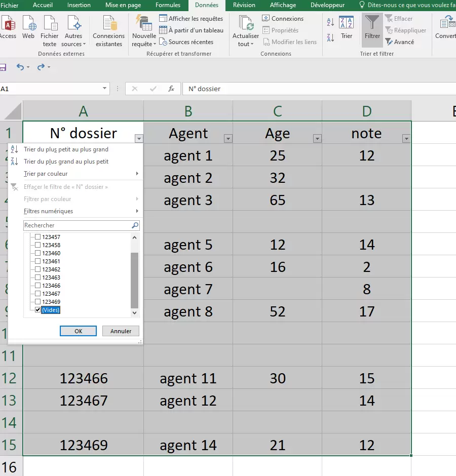Click the formula bar text
The width and height of the screenshot is (456, 476).
[205, 89]
